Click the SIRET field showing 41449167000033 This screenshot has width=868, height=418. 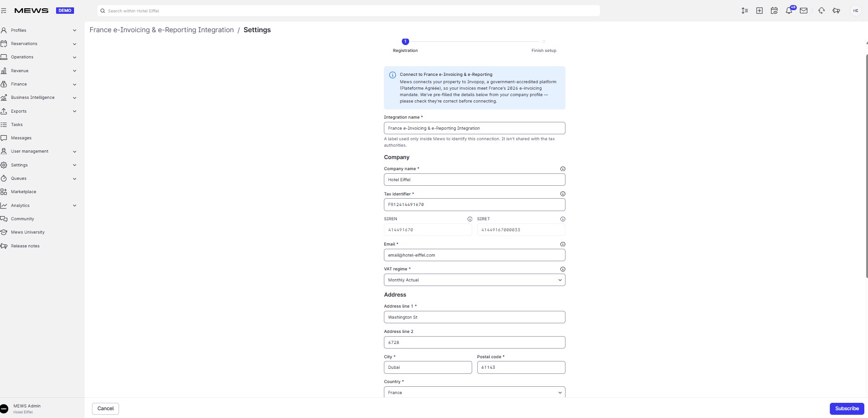pyautogui.click(x=521, y=230)
